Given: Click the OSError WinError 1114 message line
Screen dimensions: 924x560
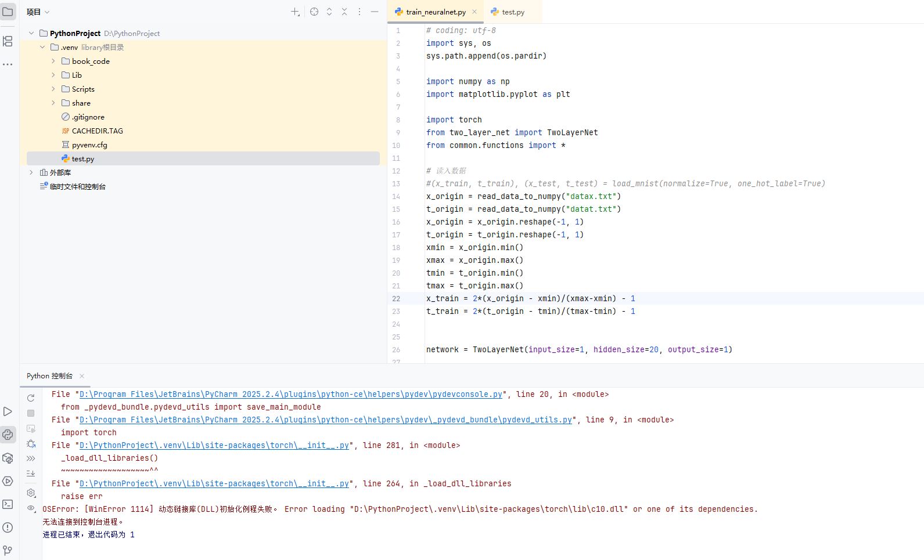Looking at the screenshot, I should coord(400,509).
